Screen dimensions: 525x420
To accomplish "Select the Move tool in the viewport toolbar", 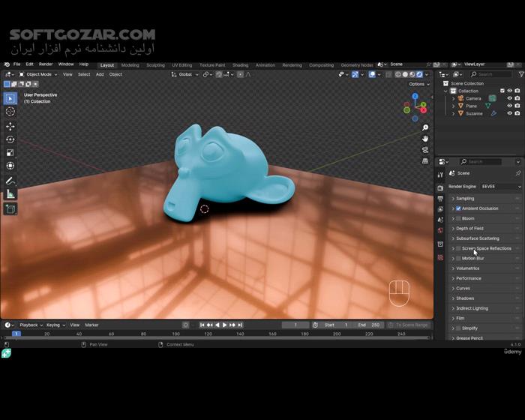I will [x=10, y=125].
